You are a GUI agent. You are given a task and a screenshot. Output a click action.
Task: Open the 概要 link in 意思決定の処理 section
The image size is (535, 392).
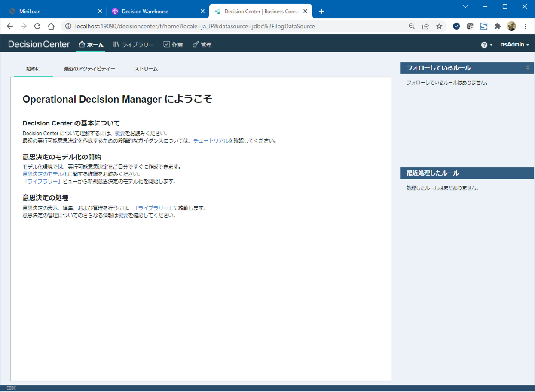[x=123, y=216]
